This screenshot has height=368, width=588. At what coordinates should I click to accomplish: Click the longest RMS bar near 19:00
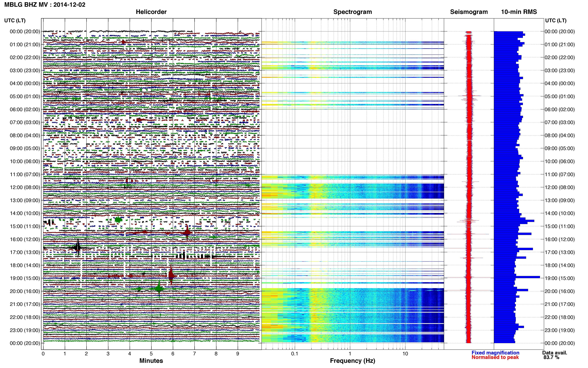(517, 277)
